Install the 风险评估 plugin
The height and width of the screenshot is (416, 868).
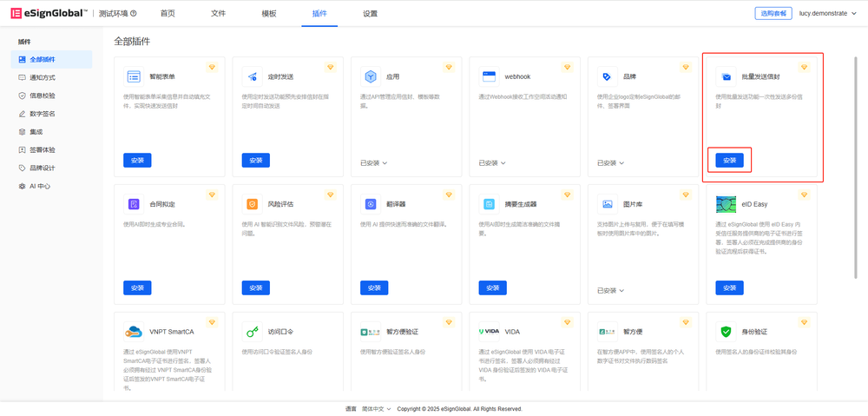[256, 287]
